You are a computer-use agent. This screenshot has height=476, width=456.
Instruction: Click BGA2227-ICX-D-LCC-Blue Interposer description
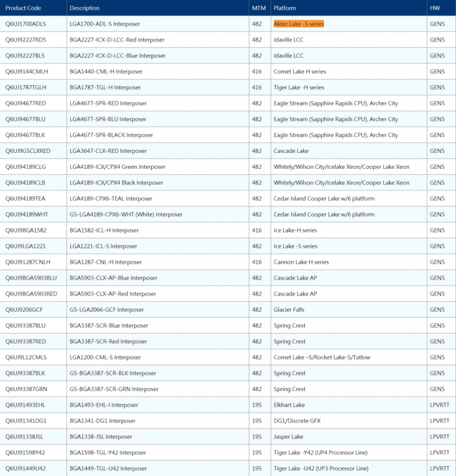coord(117,56)
